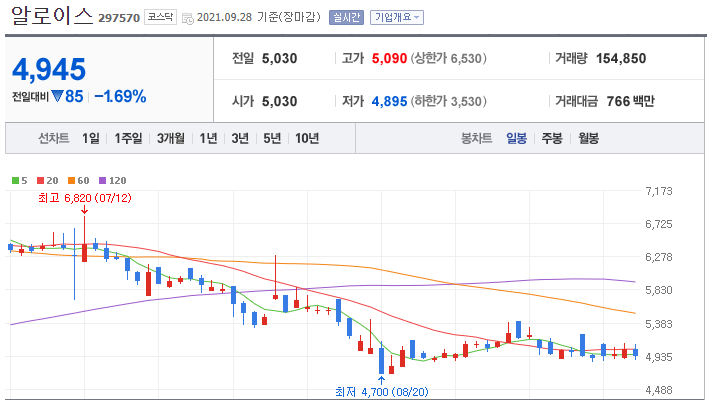Click the green 5-day moving average swatch
The width and height of the screenshot is (707, 400).
tap(15, 180)
